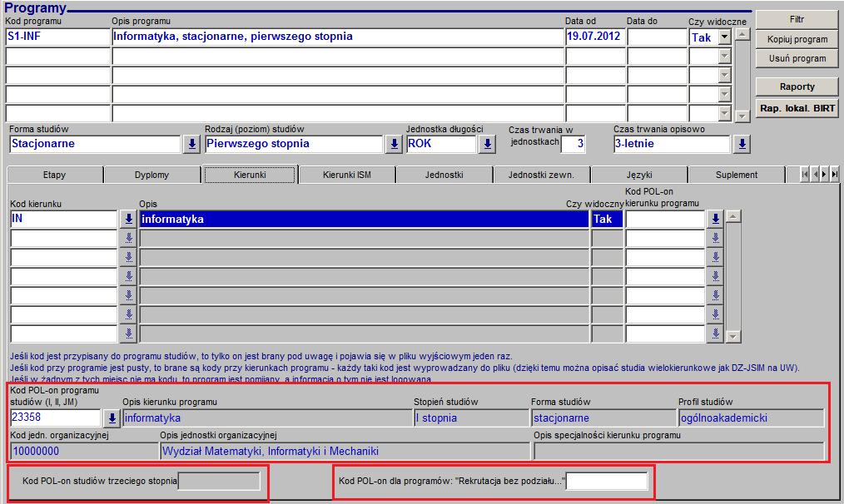844x504 pixels.
Task: Click empty Data do field in S1-INF row
Action: [658, 37]
